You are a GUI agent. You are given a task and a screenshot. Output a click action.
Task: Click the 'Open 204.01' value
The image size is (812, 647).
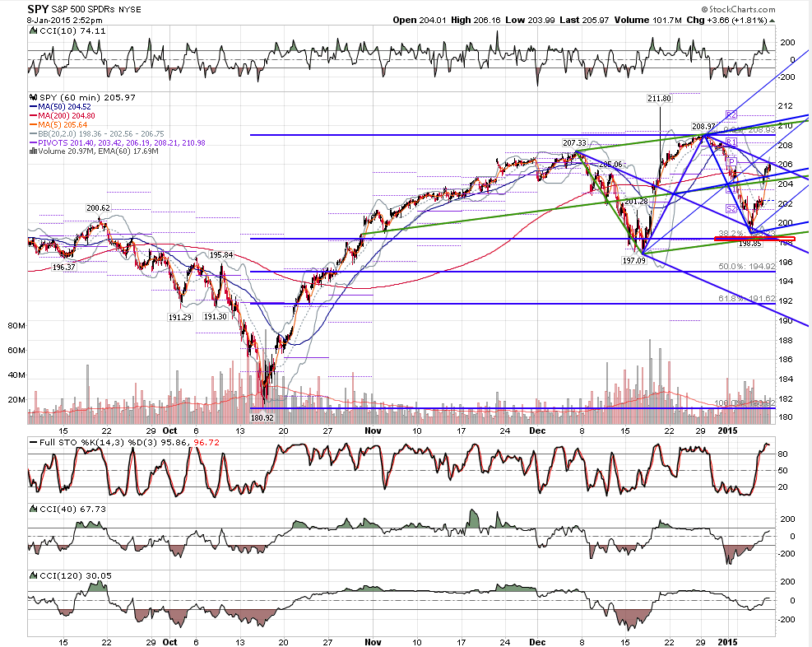pos(419,21)
